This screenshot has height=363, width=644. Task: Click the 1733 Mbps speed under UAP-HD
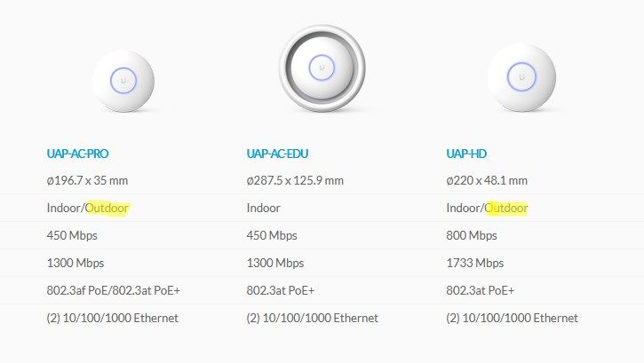click(474, 263)
